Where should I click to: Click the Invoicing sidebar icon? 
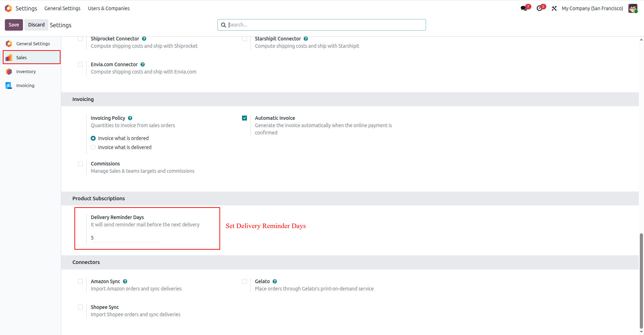9,85
